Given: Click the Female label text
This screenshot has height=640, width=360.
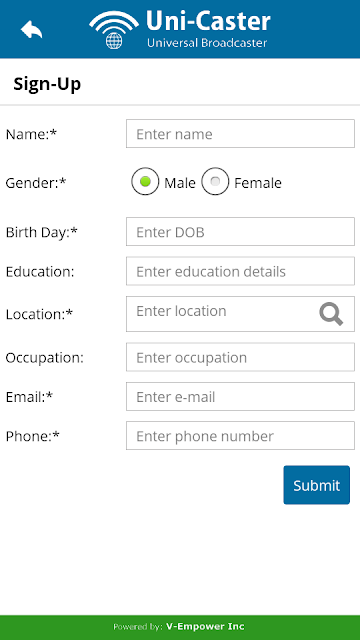Looking at the screenshot, I should click(258, 183).
